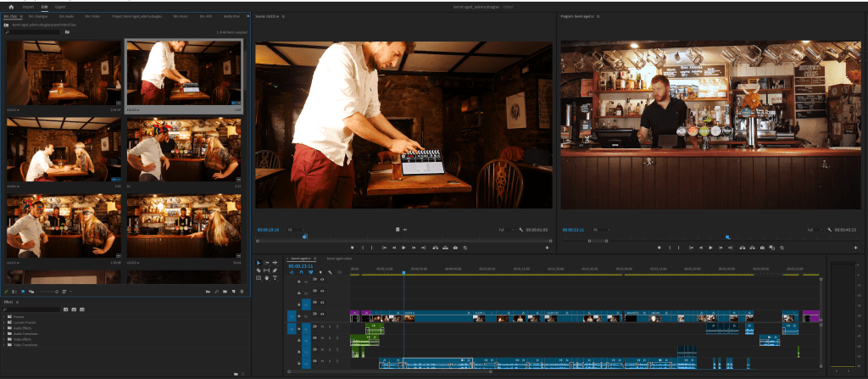The width and height of the screenshot is (868, 379).
Task: Select the Razor tool
Action: (x=259, y=270)
